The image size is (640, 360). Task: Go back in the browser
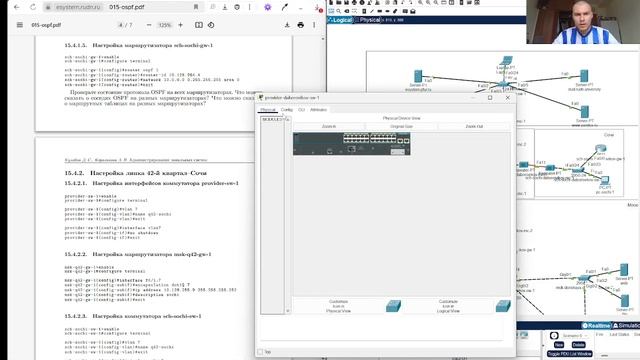pos(17,7)
